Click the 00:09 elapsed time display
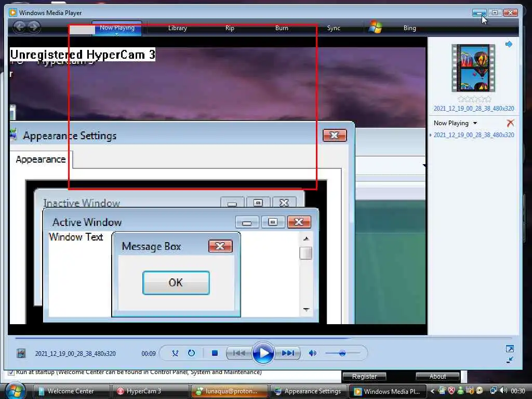The height and width of the screenshot is (399, 532). [148, 353]
